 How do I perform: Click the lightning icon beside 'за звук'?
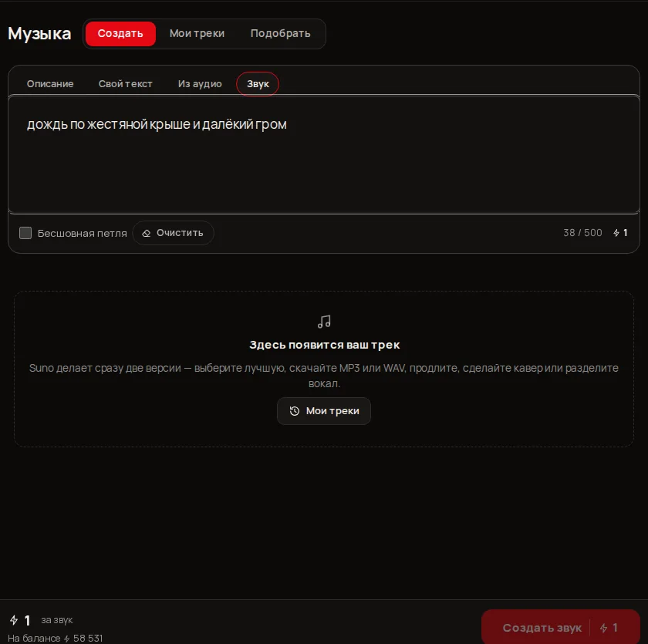[14, 620]
